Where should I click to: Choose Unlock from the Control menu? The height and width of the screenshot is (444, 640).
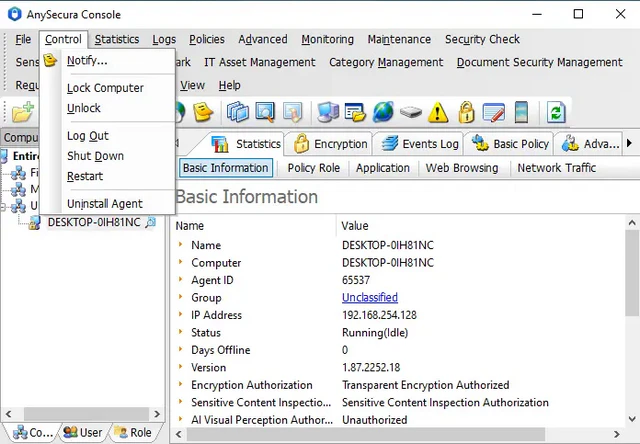coord(108,108)
